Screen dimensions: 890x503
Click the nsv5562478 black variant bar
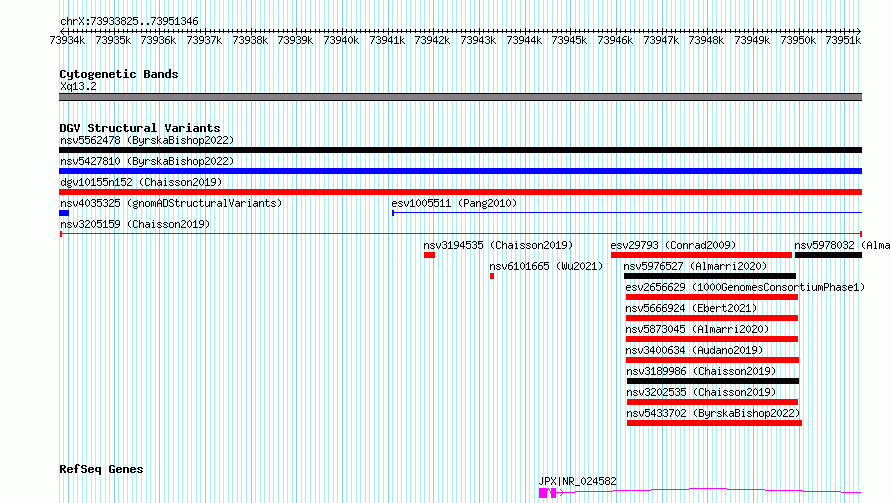[x=460, y=150]
